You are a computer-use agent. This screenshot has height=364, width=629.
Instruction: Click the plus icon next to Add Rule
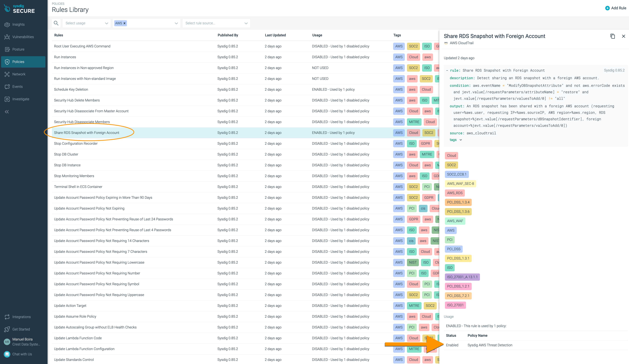point(608,8)
